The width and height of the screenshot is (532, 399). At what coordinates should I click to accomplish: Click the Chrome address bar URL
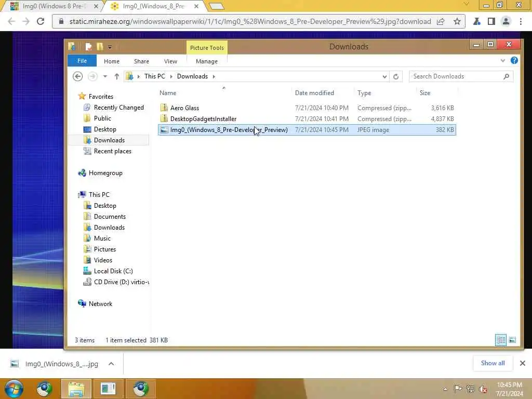[x=250, y=21]
